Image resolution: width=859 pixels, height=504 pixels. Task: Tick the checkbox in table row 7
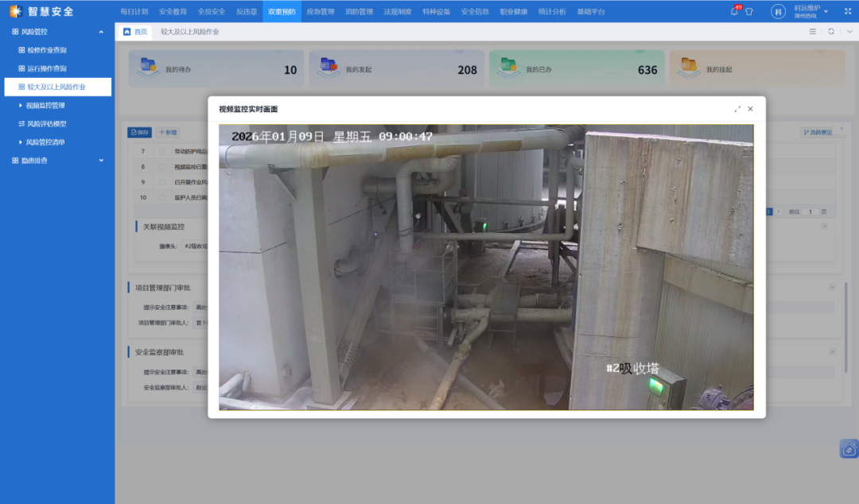(x=163, y=151)
